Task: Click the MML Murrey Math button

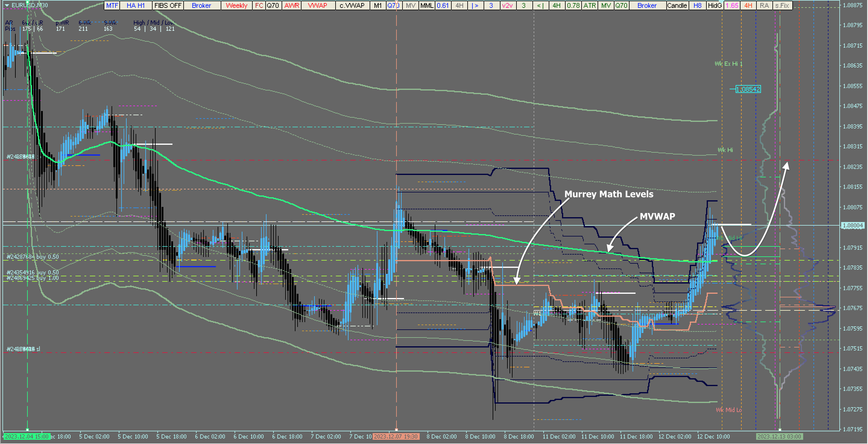Action: click(427, 5)
